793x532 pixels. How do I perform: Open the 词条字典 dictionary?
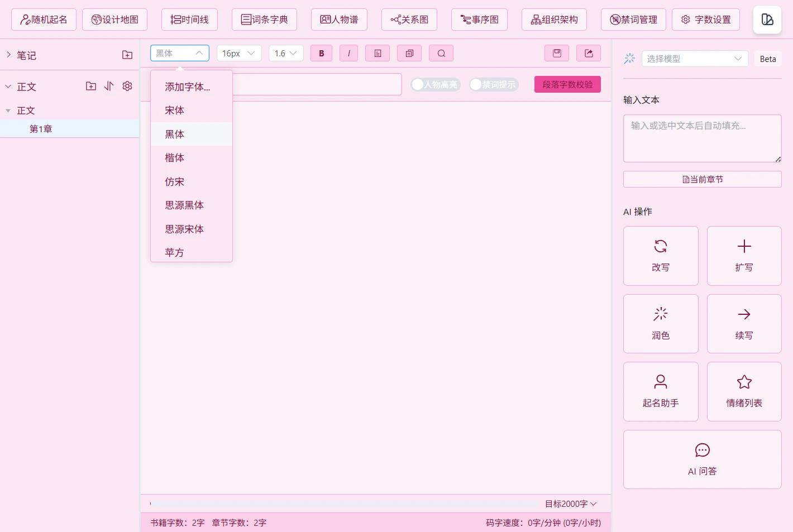click(x=264, y=20)
